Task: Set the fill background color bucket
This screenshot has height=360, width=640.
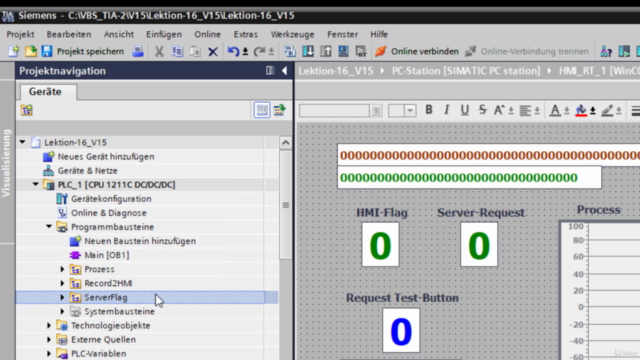Action: (581, 110)
